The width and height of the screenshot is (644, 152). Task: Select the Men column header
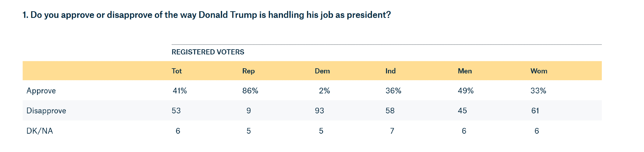465,71
